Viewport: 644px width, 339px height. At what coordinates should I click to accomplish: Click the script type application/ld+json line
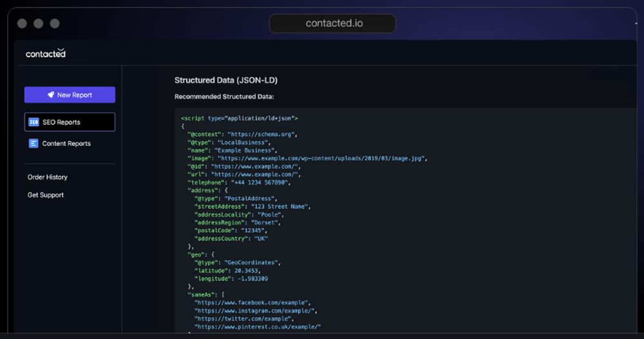click(240, 118)
